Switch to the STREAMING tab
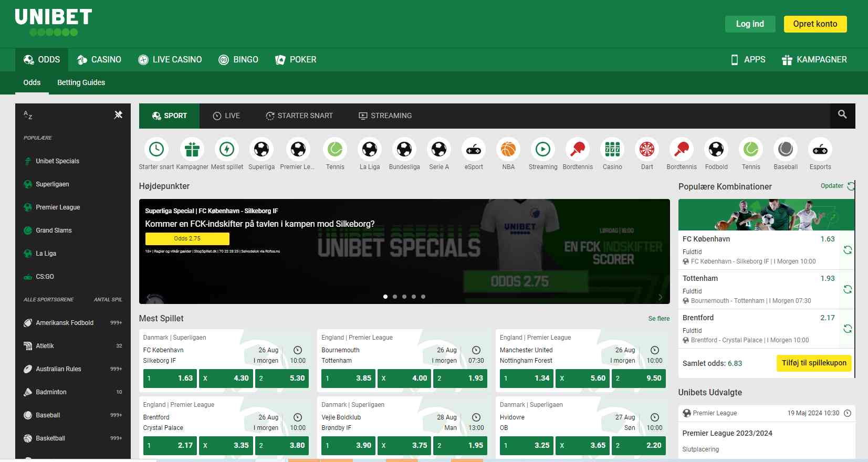 click(385, 116)
